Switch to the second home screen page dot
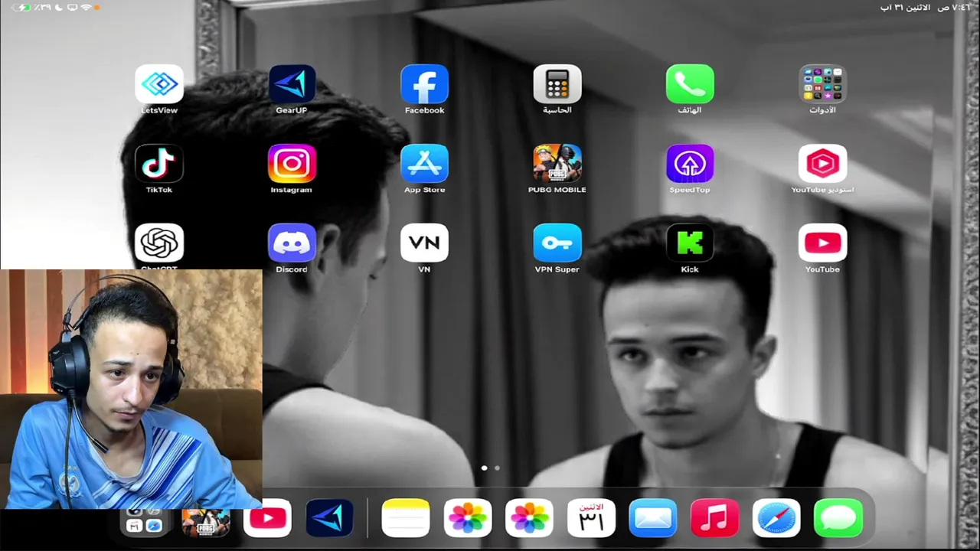This screenshot has width=980, height=551. [x=497, y=468]
